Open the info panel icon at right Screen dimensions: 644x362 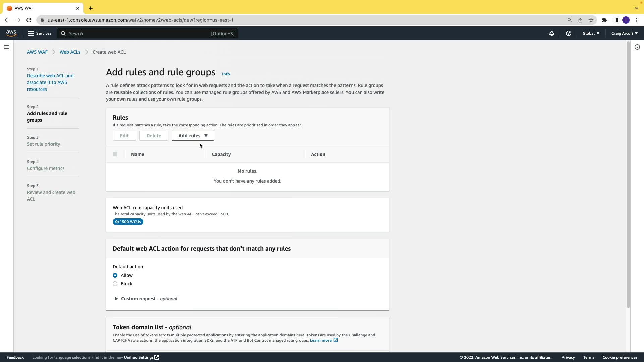(637, 47)
